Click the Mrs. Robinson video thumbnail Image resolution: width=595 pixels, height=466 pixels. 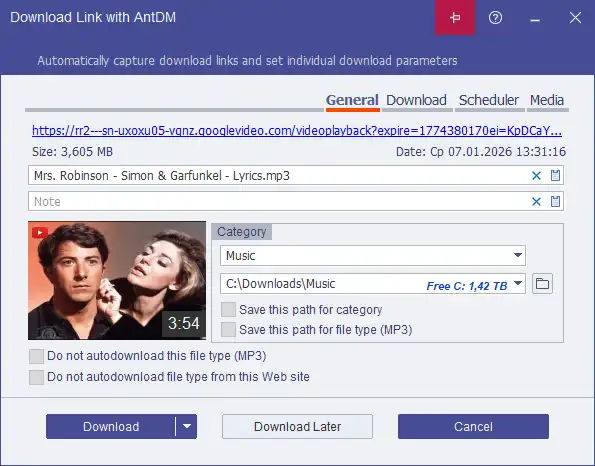coord(117,280)
